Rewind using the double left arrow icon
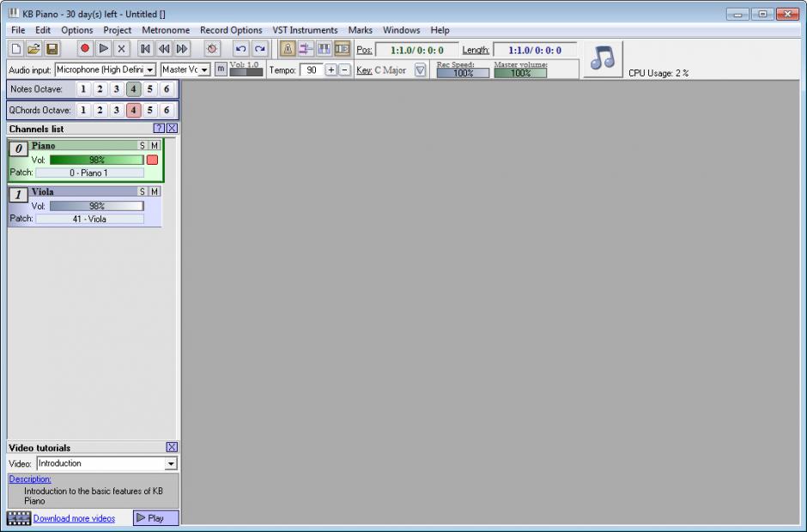Viewport: 807px width, 532px height. (164, 49)
